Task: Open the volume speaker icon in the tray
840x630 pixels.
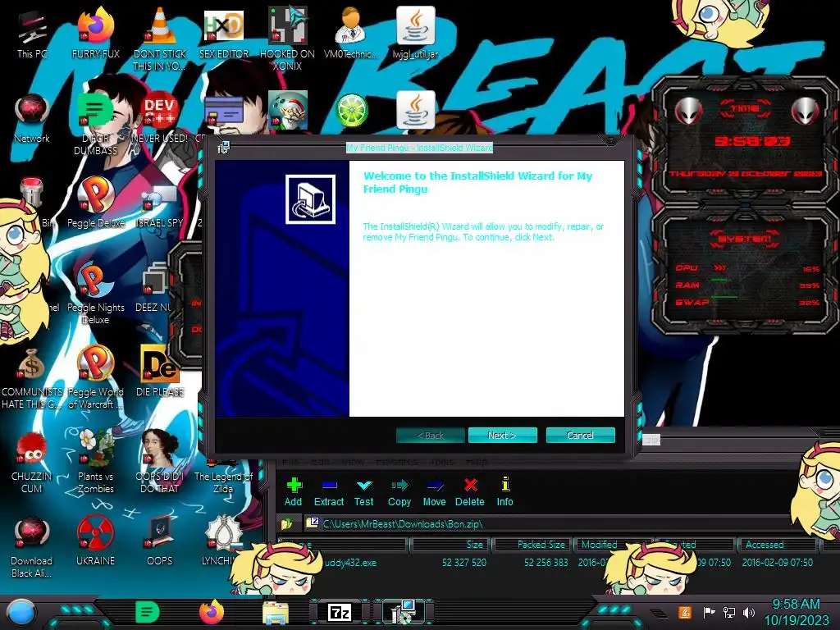Action: 749,612
